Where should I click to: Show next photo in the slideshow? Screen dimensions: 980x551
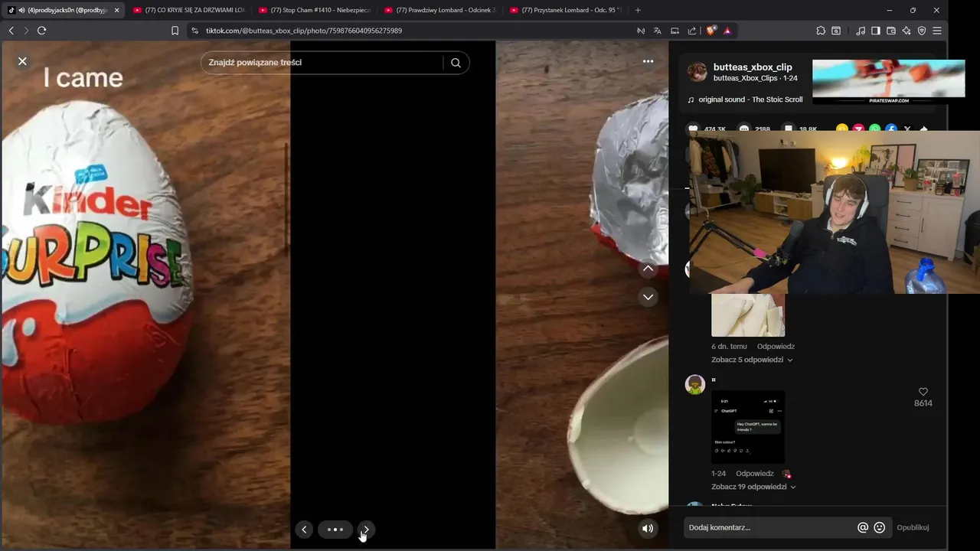[366, 530]
